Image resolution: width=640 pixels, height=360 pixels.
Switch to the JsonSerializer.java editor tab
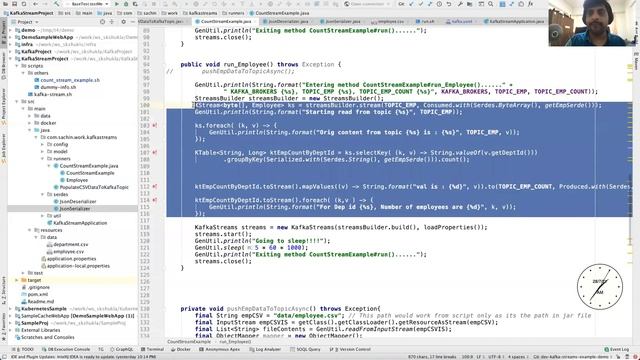click(342, 21)
